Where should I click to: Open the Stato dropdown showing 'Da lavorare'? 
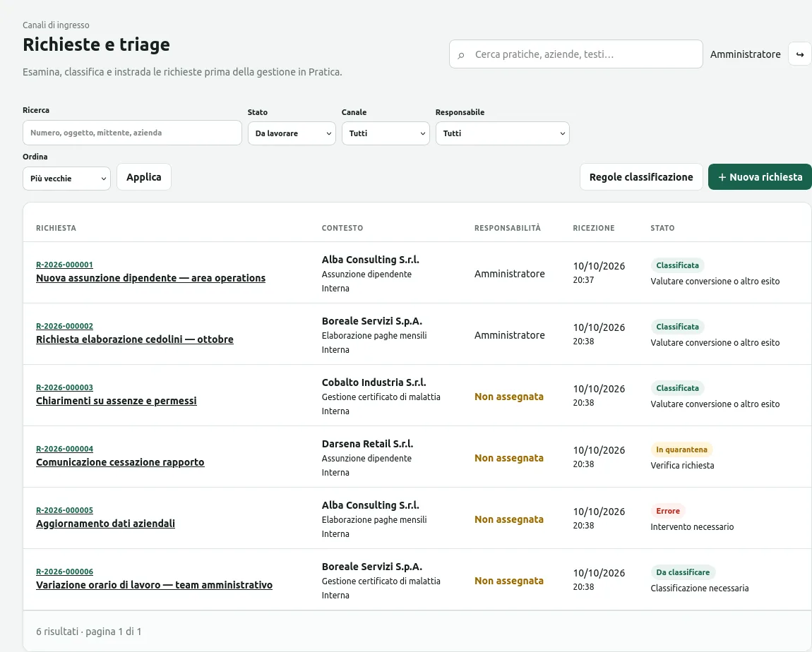292,133
